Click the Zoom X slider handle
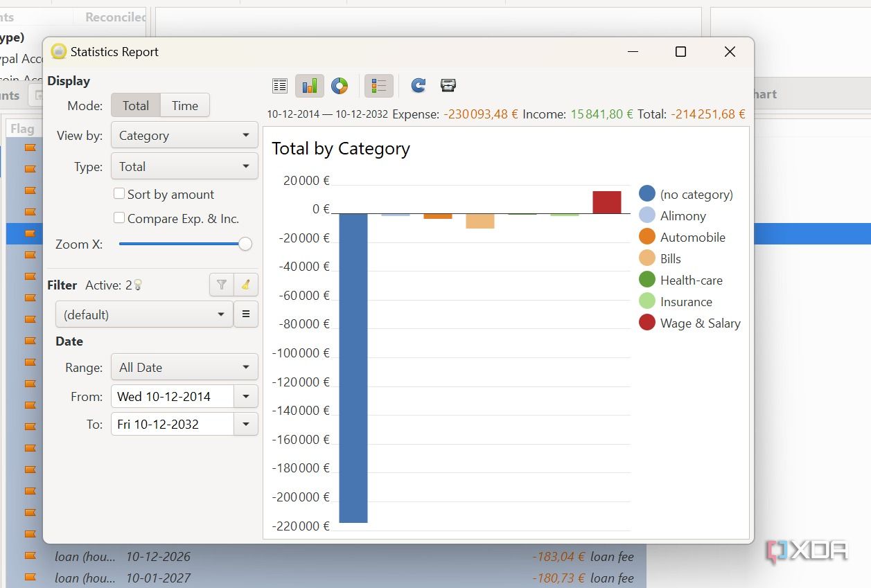871x588 pixels. tap(245, 244)
